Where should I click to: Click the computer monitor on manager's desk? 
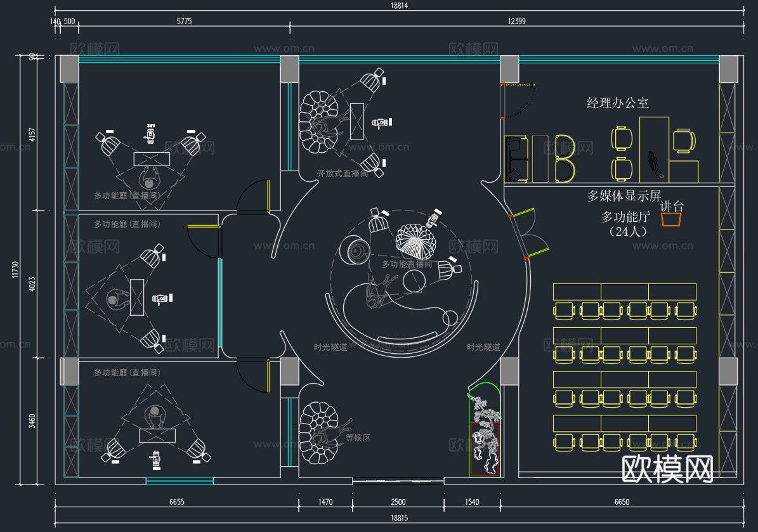click(655, 164)
